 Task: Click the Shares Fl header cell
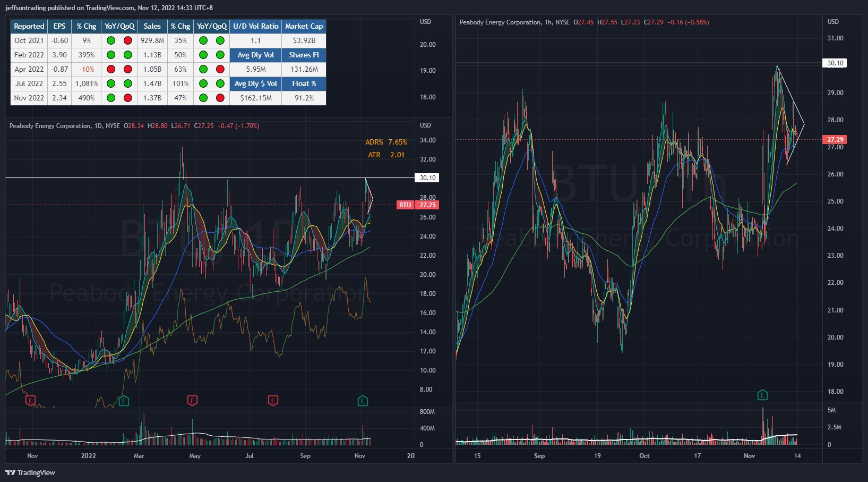click(304, 55)
